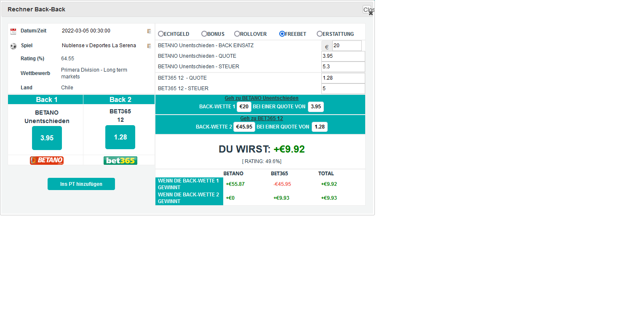Click the Back 2 odds button 1.28

click(x=120, y=137)
